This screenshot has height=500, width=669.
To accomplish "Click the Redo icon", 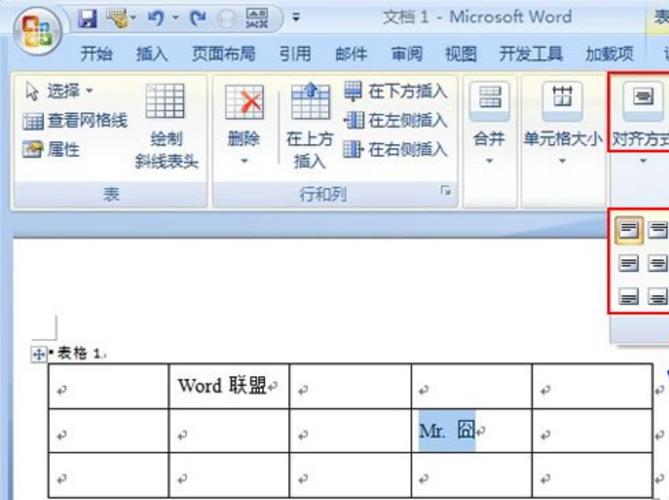I will (197, 18).
